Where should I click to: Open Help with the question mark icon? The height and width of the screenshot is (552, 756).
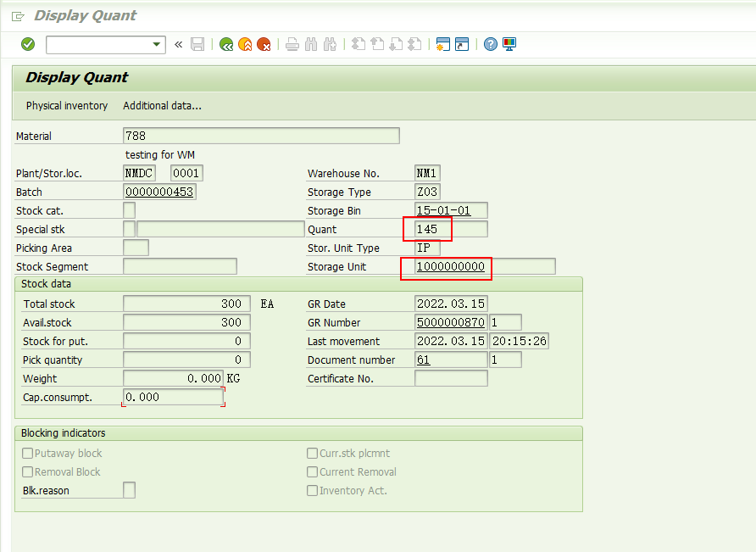coord(491,44)
